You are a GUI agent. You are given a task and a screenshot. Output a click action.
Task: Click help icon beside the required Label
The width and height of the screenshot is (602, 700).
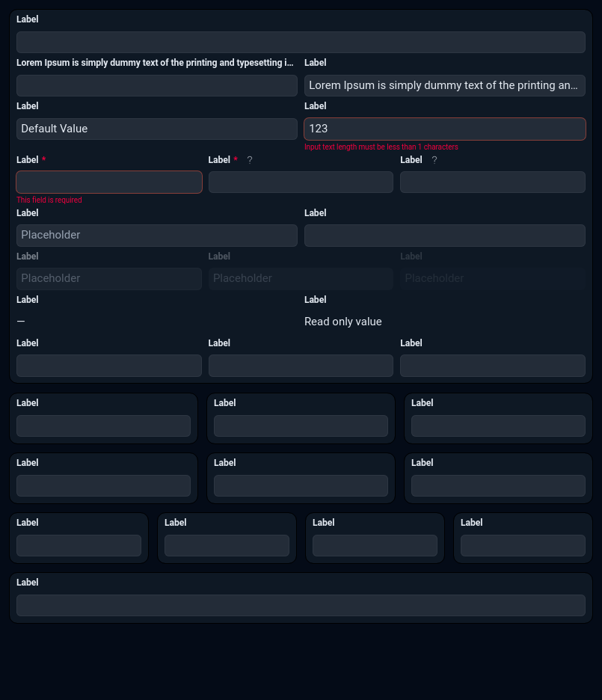tap(250, 160)
